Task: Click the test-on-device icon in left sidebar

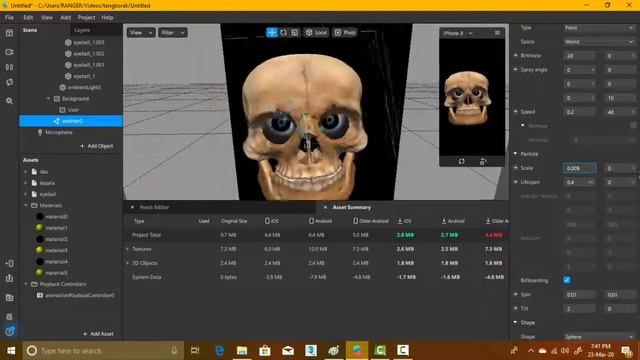Action: pos(9,263)
